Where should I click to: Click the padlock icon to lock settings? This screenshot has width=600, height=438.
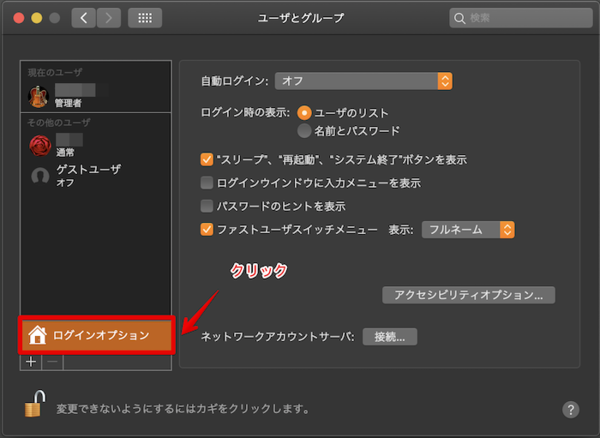coord(35,404)
